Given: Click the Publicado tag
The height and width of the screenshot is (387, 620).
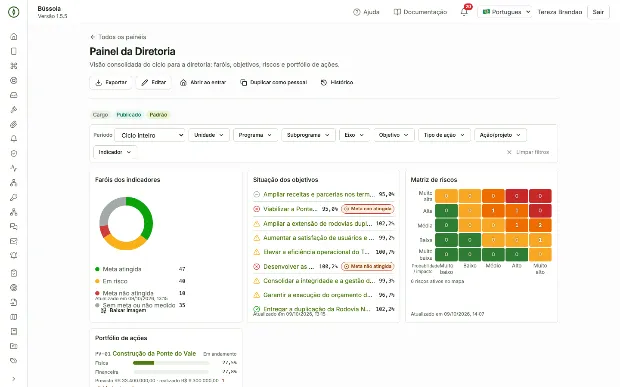Looking at the screenshot, I should 129,115.
